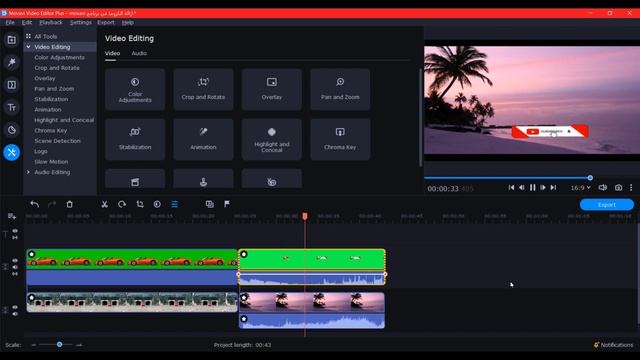Pause playback in preview
The width and height of the screenshot is (640, 360).
(x=533, y=187)
